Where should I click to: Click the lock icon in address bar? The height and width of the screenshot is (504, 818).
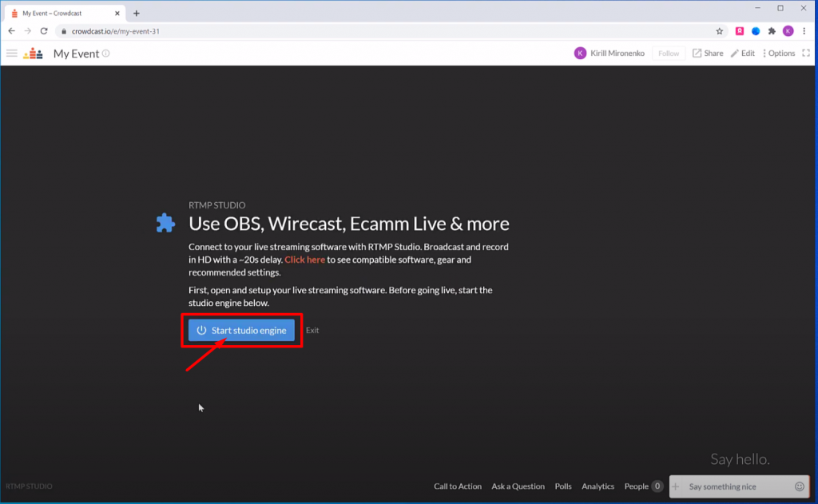(x=64, y=31)
